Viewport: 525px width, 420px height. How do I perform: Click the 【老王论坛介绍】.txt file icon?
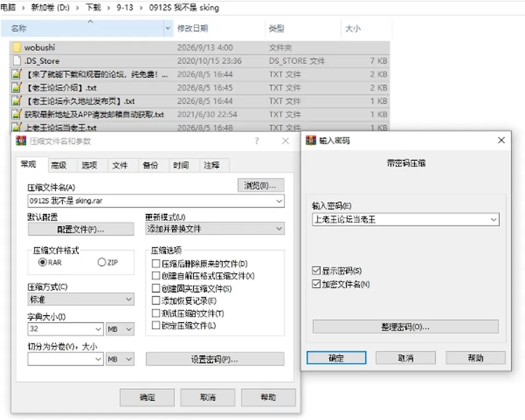click(x=17, y=87)
